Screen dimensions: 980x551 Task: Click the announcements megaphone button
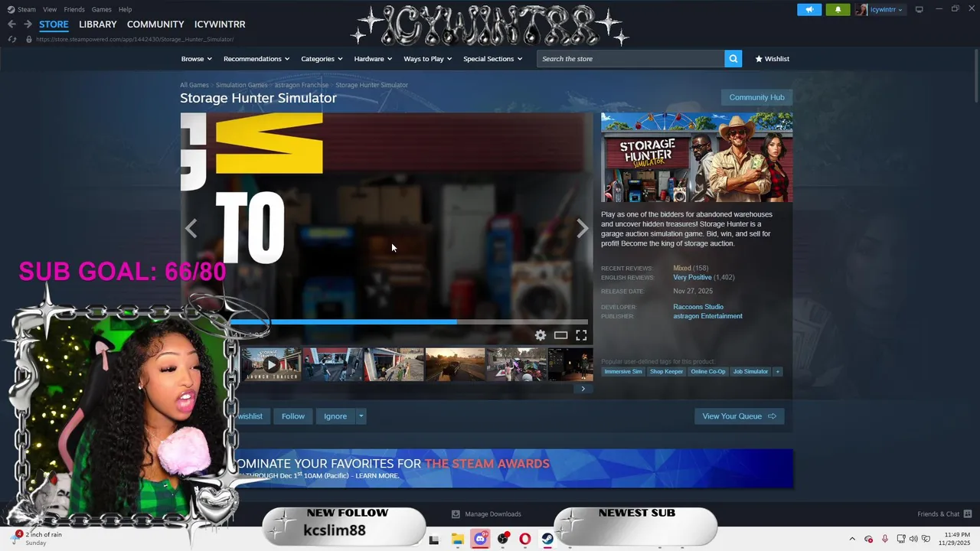coord(808,9)
